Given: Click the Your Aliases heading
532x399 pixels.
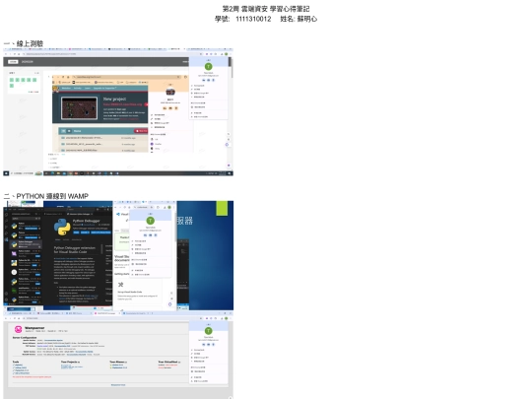Looking at the screenshot, I should 118,362.
